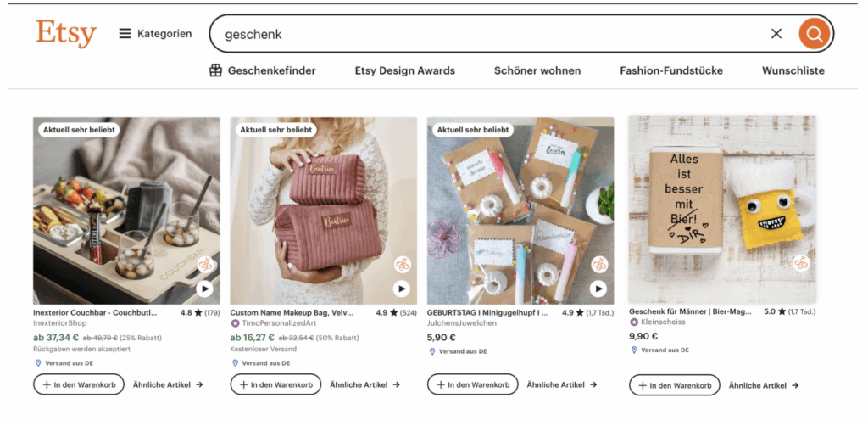Image resolution: width=868 pixels, height=426 pixels.
Task: Open the pink makeup bag product thumbnail
Action: (323, 210)
